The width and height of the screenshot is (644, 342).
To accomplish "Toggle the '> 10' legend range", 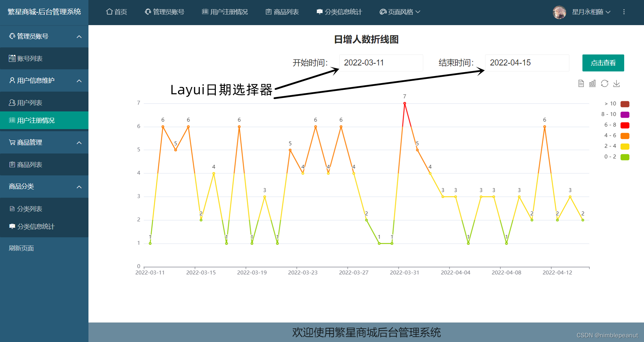I will click(x=617, y=104).
